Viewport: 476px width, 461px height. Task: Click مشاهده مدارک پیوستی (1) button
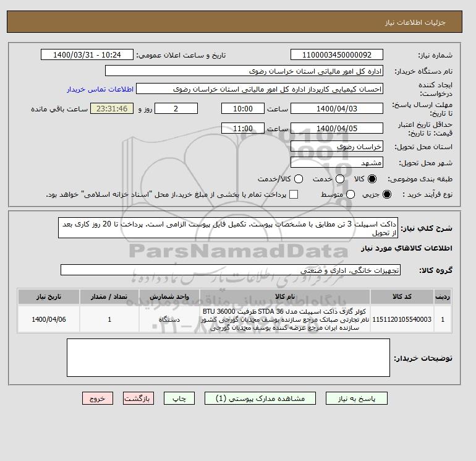coord(260,399)
